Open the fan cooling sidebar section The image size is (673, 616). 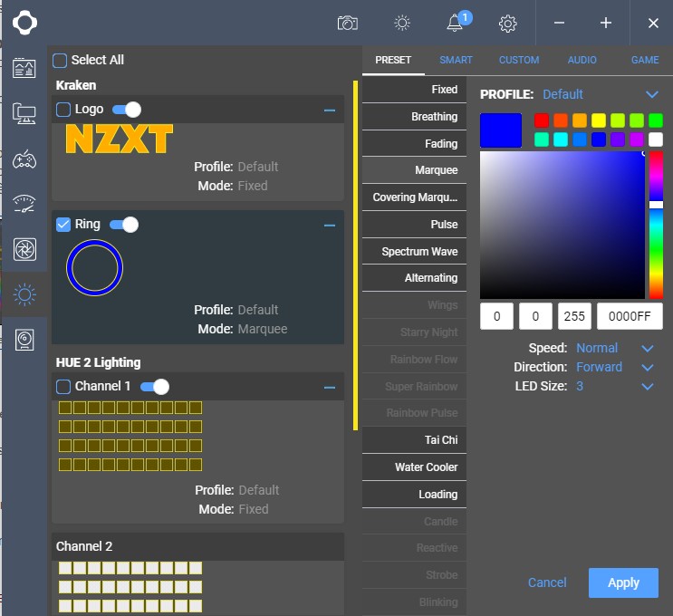pos(24,249)
